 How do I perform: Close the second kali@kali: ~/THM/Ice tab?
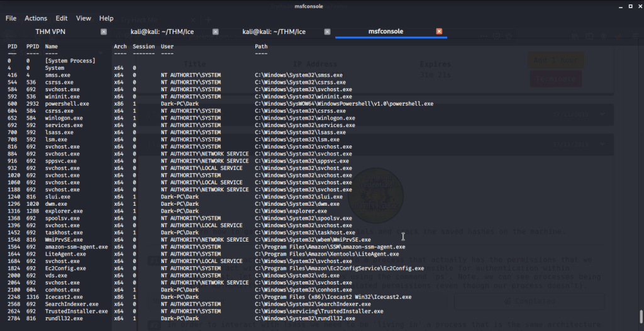328,31
